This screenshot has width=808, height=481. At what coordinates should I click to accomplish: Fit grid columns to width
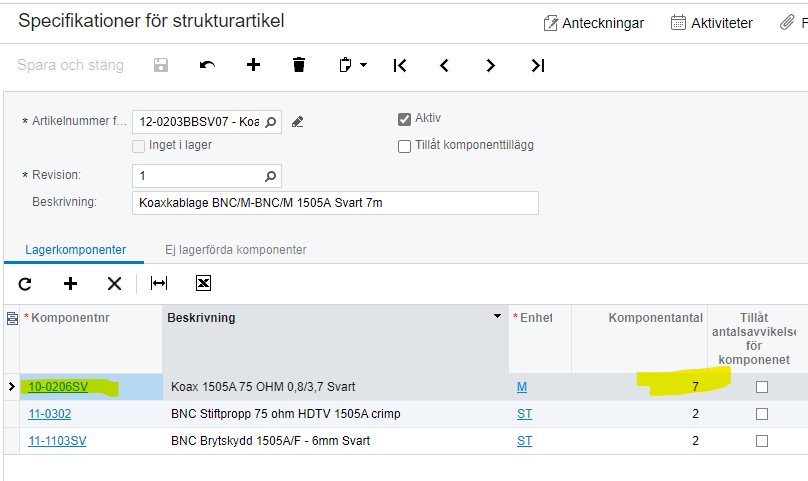[x=158, y=284]
